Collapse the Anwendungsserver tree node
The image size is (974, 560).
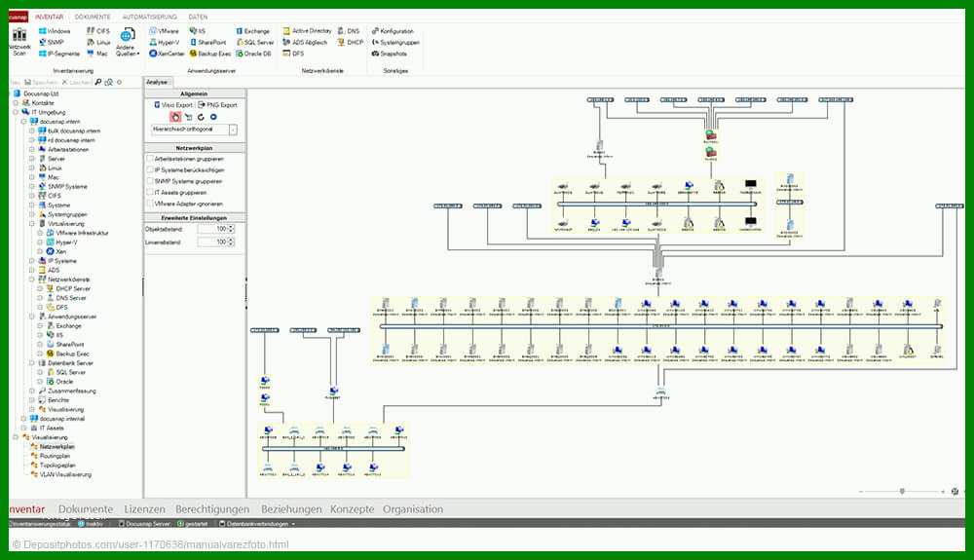coord(32,317)
